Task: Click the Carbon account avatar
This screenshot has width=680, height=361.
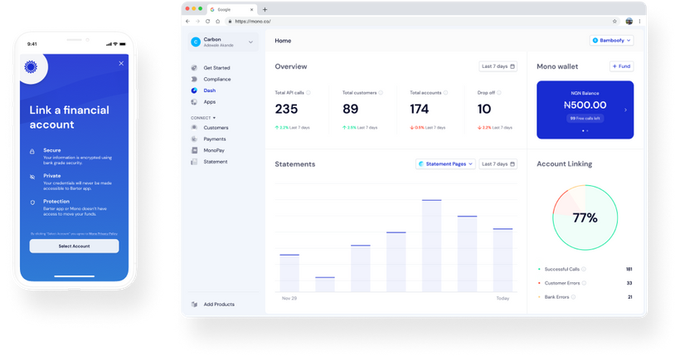Action: (x=196, y=42)
